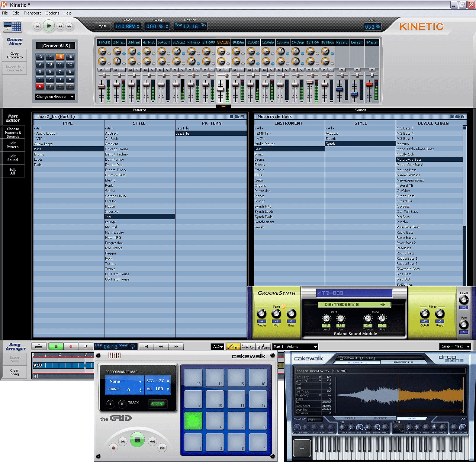The width and height of the screenshot is (476, 468).
Task: Open the Transport menu
Action: pos(32,13)
